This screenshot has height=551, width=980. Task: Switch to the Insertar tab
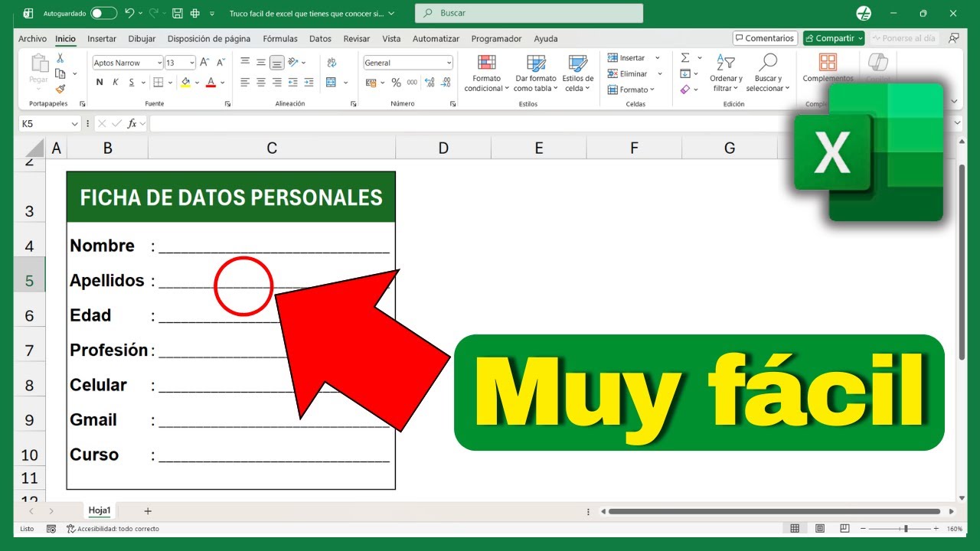[102, 38]
